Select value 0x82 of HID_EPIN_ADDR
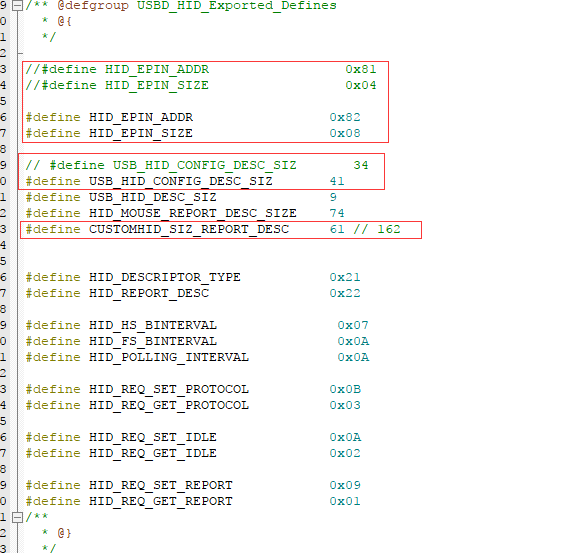The height and width of the screenshot is (553, 564). pos(345,117)
